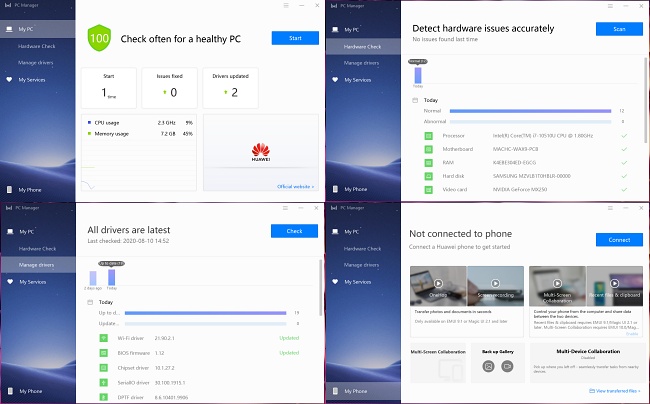The image size is (650, 404).
Task: Play the Recent files & clipboard video
Action: click(x=615, y=283)
